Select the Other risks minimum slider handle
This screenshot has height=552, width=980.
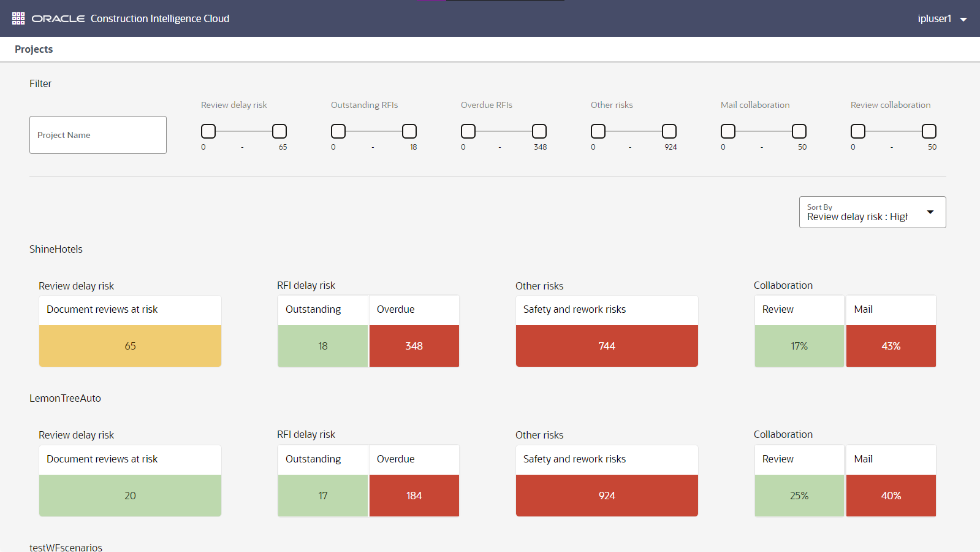point(598,131)
